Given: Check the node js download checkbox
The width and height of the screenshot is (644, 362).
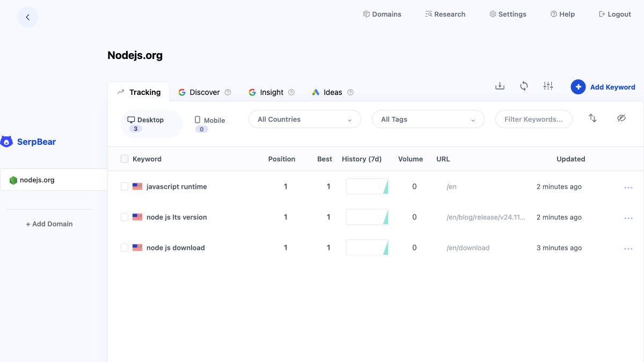Looking at the screenshot, I should 125,248.
